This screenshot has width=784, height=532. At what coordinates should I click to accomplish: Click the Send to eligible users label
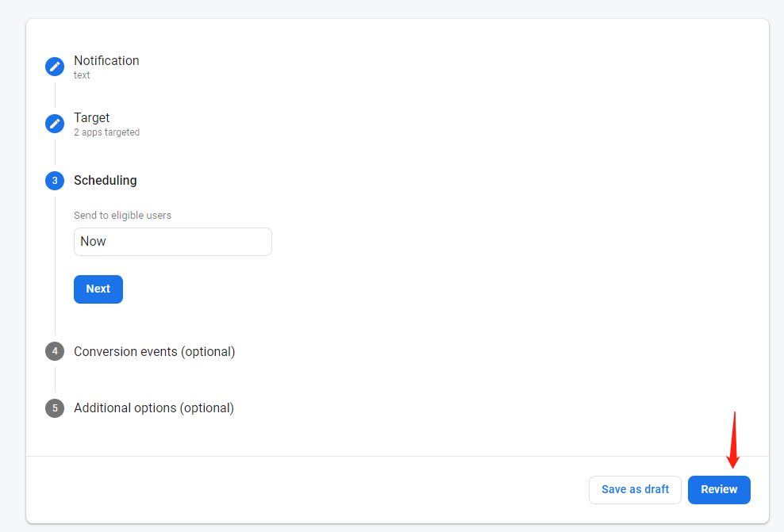(x=122, y=216)
